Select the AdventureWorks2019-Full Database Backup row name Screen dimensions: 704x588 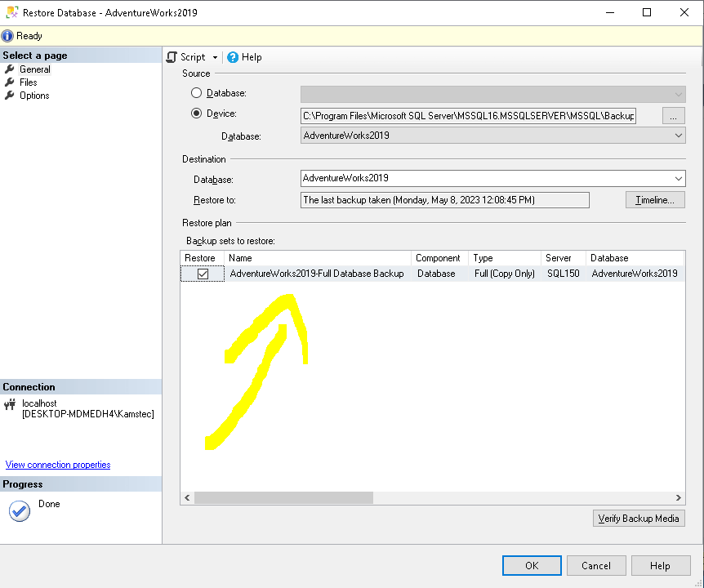[317, 274]
